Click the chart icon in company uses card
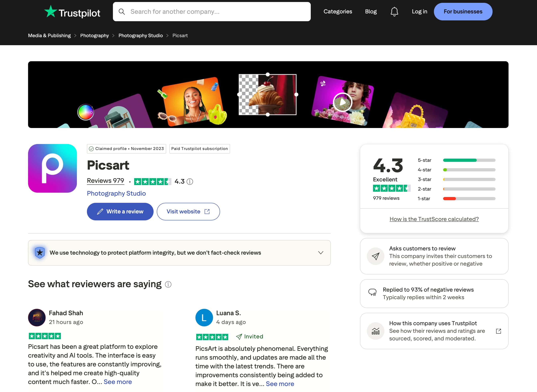This screenshot has width=537, height=392. [375, 331]
